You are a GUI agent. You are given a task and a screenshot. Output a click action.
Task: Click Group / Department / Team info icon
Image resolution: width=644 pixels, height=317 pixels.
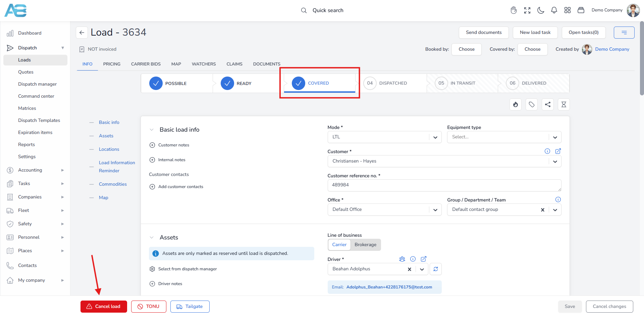tap(558, 199)
